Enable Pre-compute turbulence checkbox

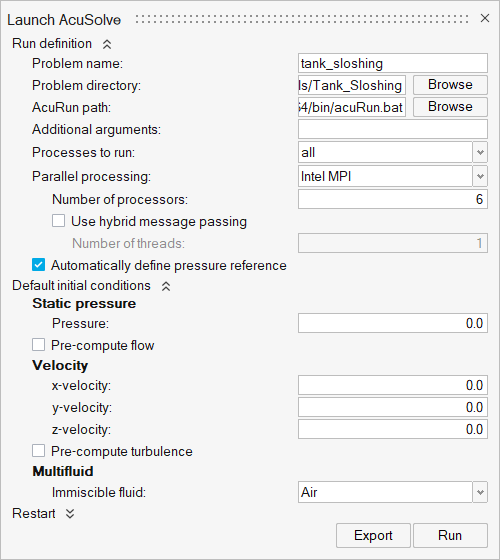click(39, 451)
